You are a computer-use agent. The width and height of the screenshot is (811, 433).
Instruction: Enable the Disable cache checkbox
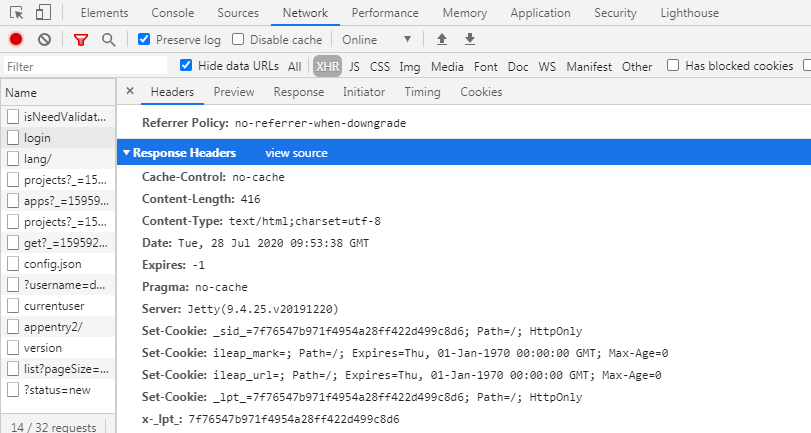pyautogui.click(x=238, y=39)
